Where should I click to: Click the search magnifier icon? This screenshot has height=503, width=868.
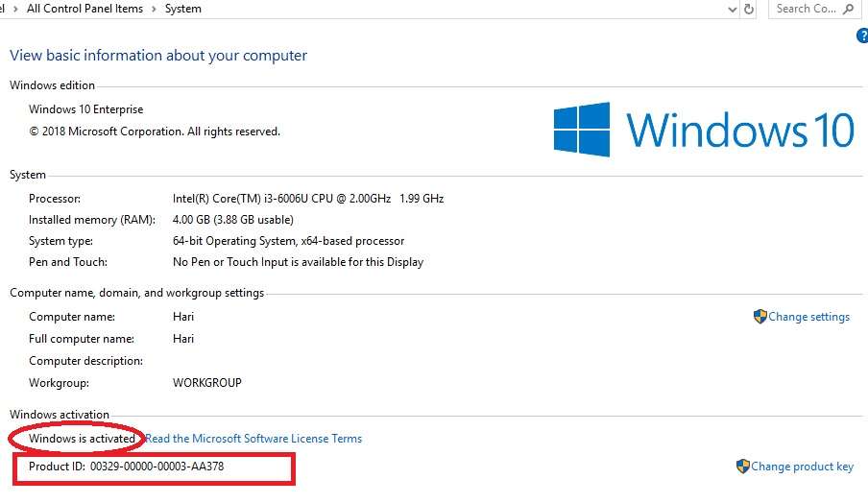848,9
